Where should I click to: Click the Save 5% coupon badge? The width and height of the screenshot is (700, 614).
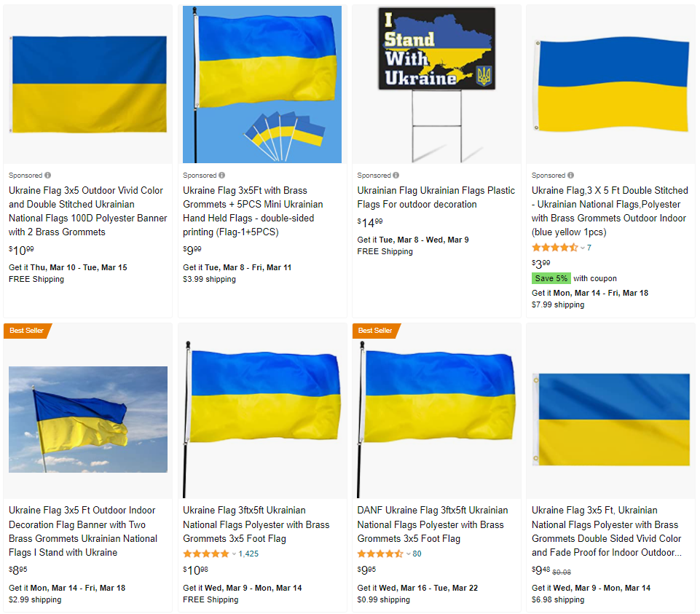click(x=551, y=278)
